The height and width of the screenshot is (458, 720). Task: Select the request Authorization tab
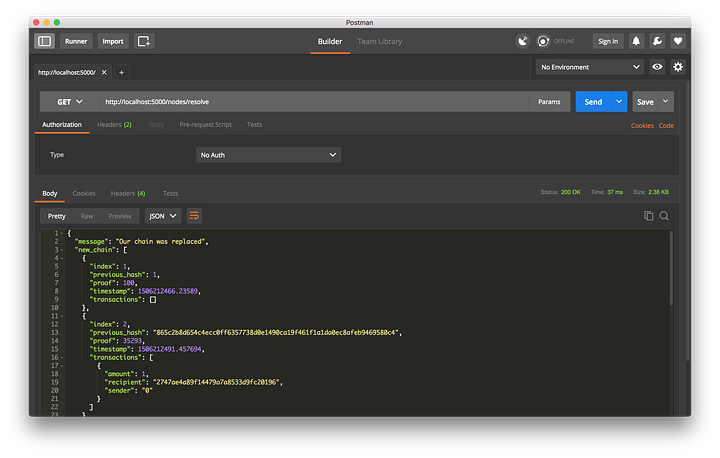pyautogui.click(x=62, y=124)
